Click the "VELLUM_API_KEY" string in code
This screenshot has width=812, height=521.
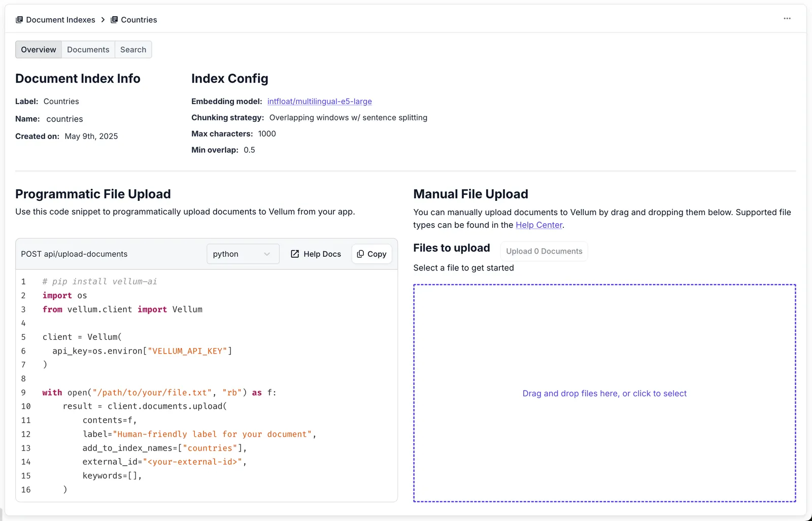187,351
